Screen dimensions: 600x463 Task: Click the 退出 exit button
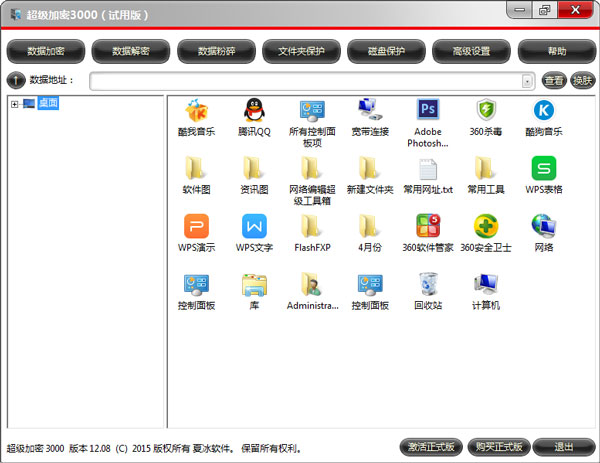pyautogui.click(x=564, y=447)
